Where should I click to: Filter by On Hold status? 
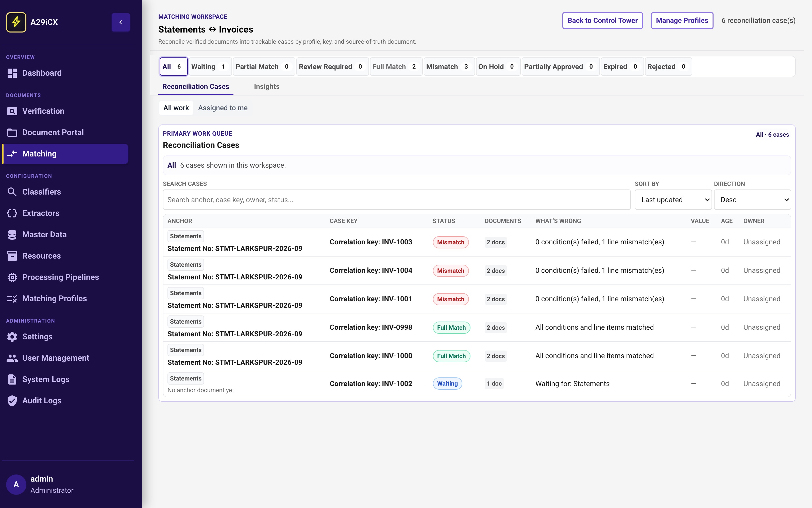point(498,67)
